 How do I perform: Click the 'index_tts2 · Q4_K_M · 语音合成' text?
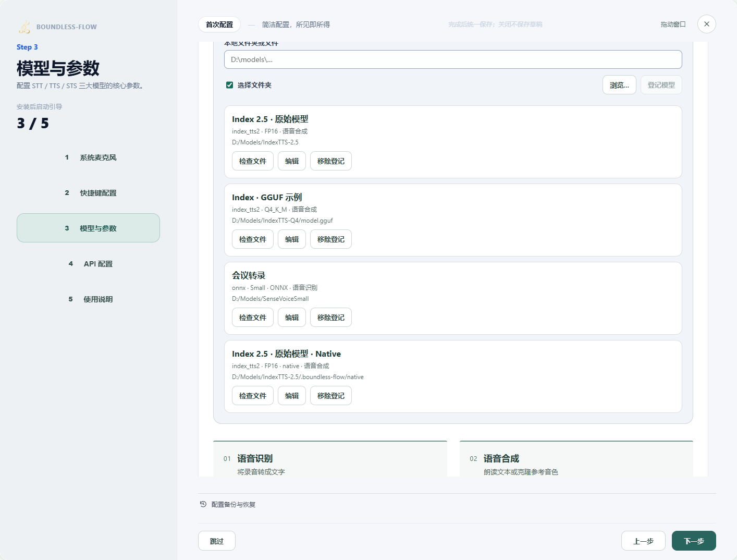coord(274,210)
